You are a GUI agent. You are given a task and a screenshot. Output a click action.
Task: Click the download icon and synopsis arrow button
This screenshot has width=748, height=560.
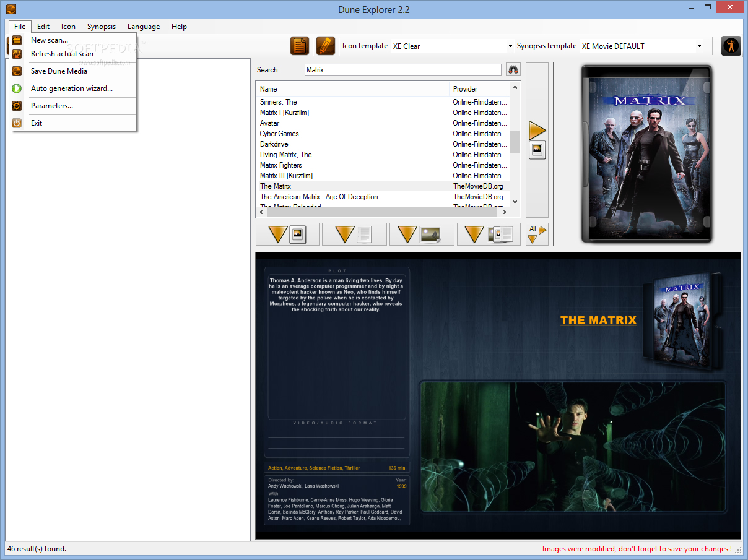[x=489, y=235]
